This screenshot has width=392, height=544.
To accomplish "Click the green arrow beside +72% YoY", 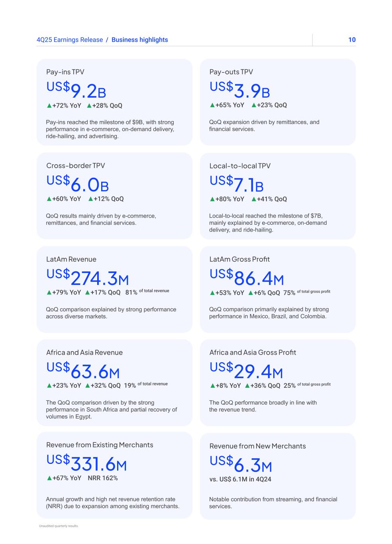I will [49, 106].
